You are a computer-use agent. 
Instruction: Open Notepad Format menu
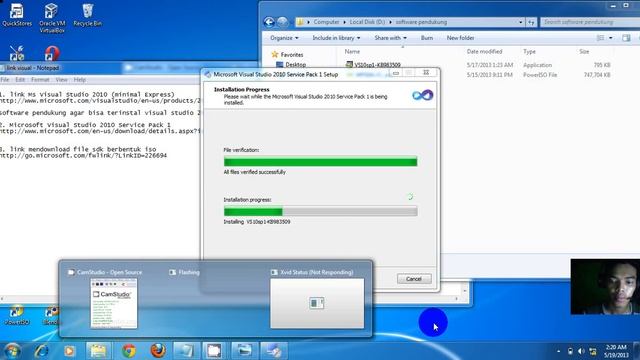[x=40, y=80]
